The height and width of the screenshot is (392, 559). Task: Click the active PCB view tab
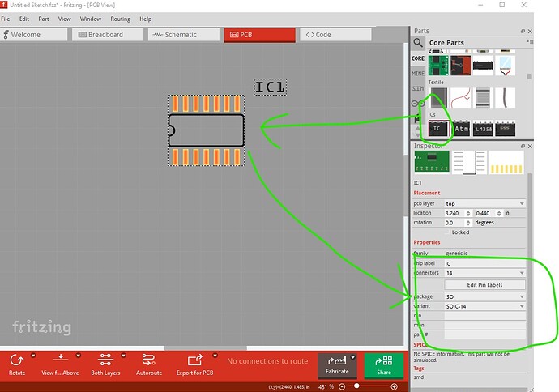click(259, 35)
